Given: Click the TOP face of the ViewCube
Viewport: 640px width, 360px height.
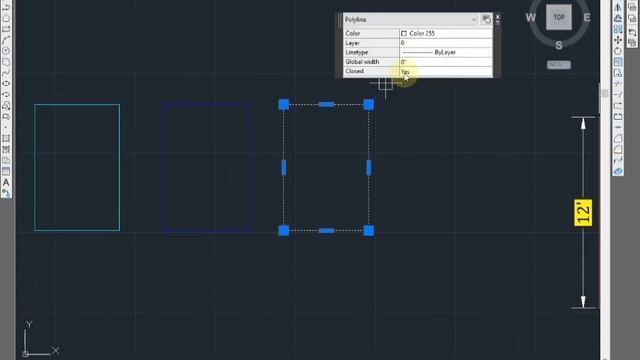Looking at the screenshot, I should click(x=559, y=17).
